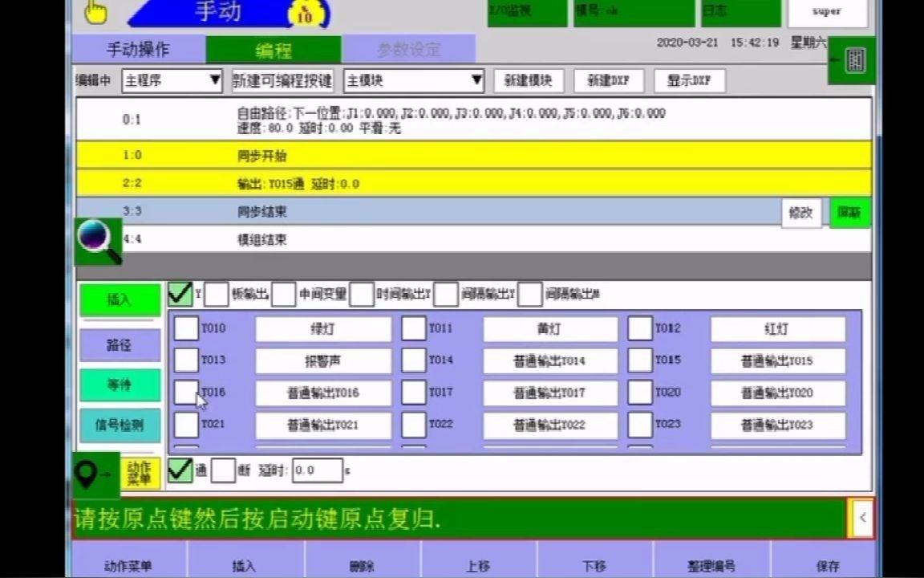Viewport: 924px width, 578px height.
Task: Check the 间隔输出M checkbox
Action: tap(529, 295)
